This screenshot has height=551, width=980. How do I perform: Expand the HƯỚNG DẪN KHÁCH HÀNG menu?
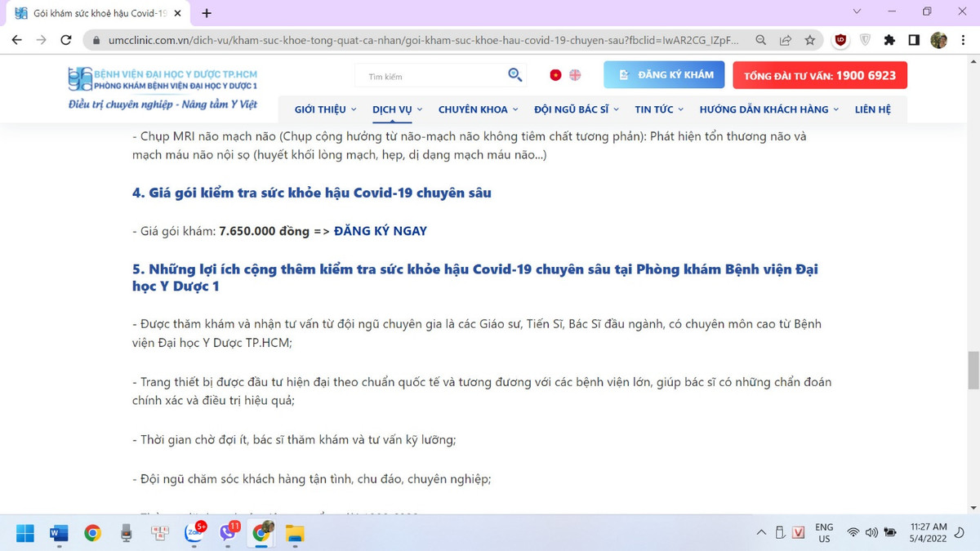764,109
